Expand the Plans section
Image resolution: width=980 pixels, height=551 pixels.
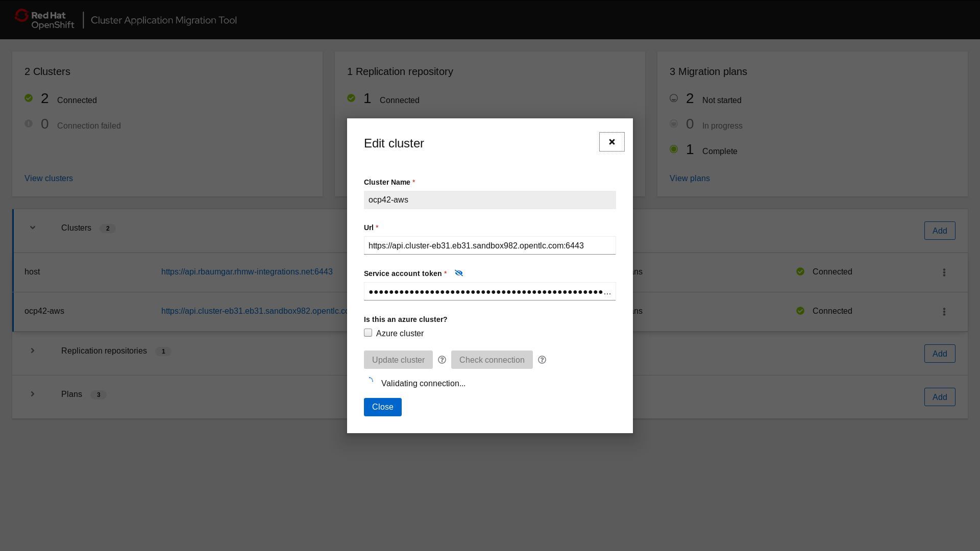coord(32,394)
